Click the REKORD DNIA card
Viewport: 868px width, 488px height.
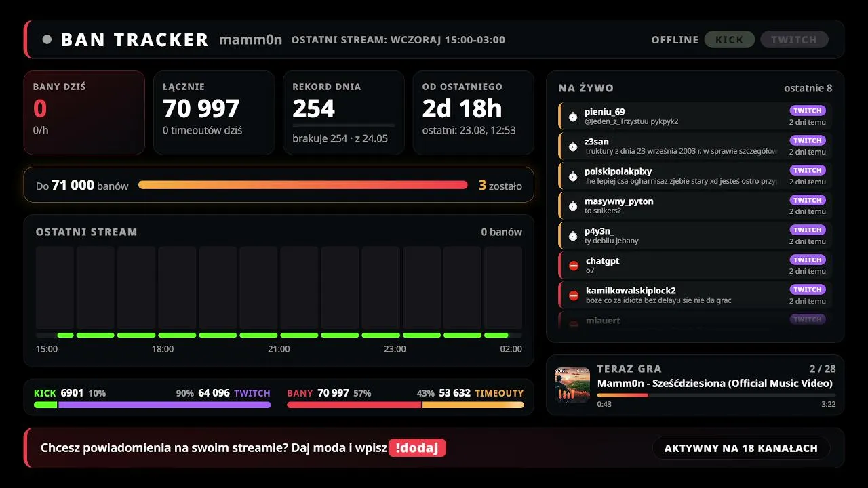[343, 113]
